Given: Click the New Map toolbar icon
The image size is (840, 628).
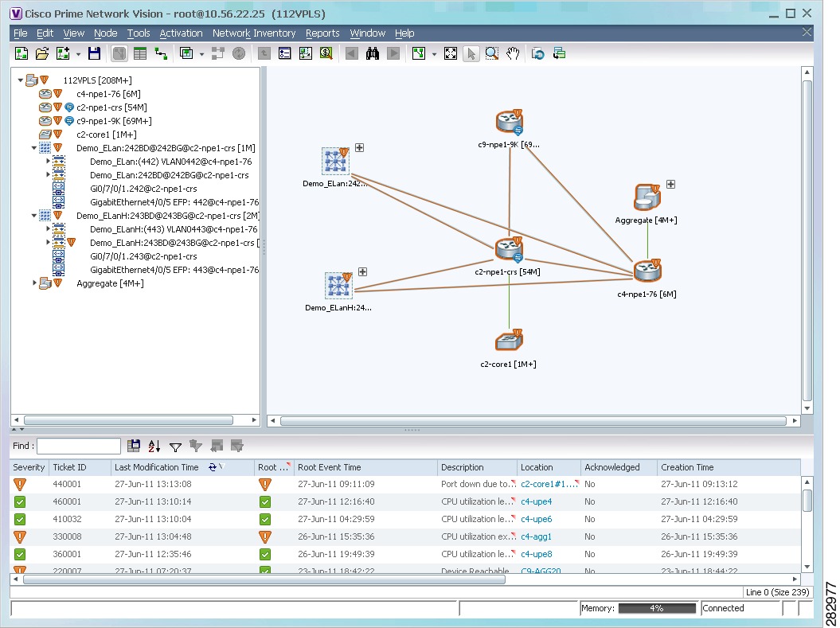Looking at the screenshot, I should (21, 53).
